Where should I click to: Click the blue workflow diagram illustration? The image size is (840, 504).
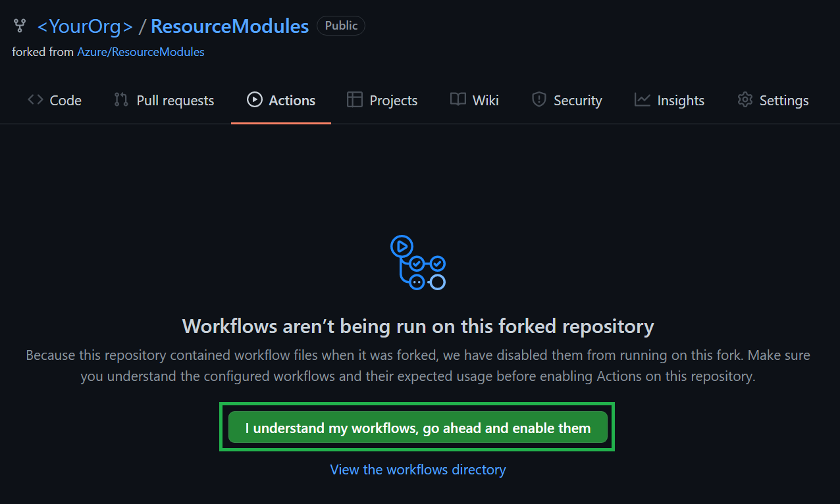(418, 263)
